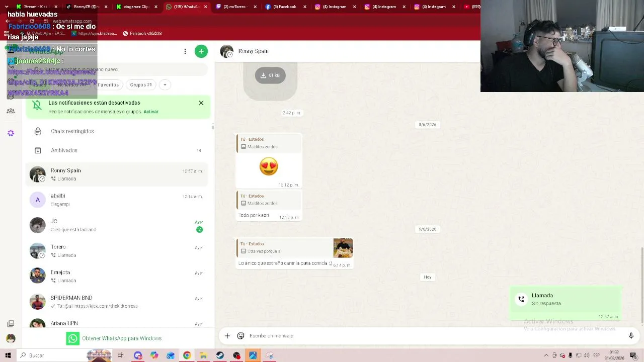Switch to the mrTorero Twitch tab
Viewport: 644px width, 362px height.
click(236, 7)
